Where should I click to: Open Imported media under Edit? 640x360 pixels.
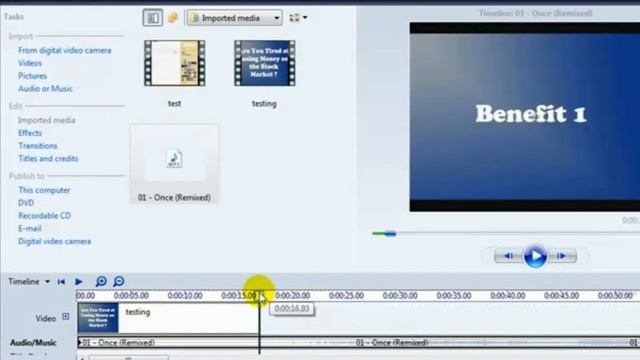click(47, 120)
